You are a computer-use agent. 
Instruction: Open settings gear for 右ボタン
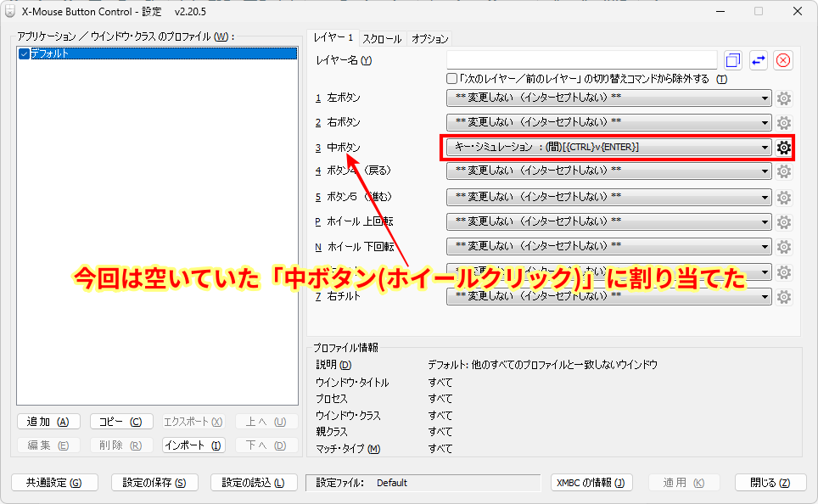tap(782, 122)
